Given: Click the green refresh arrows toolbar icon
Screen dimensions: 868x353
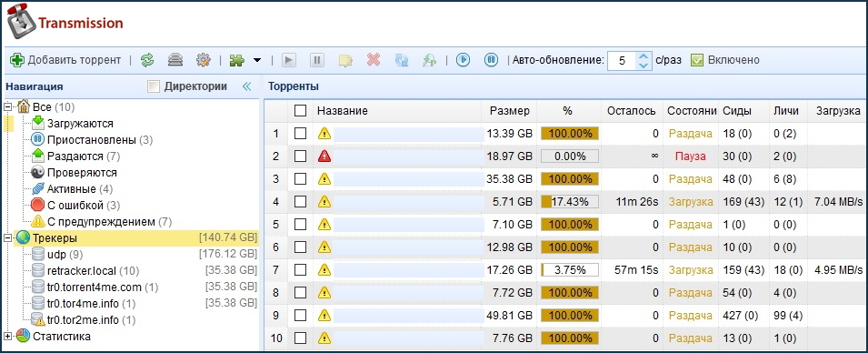Looking at the screenshot, I should tap(147, 60).
